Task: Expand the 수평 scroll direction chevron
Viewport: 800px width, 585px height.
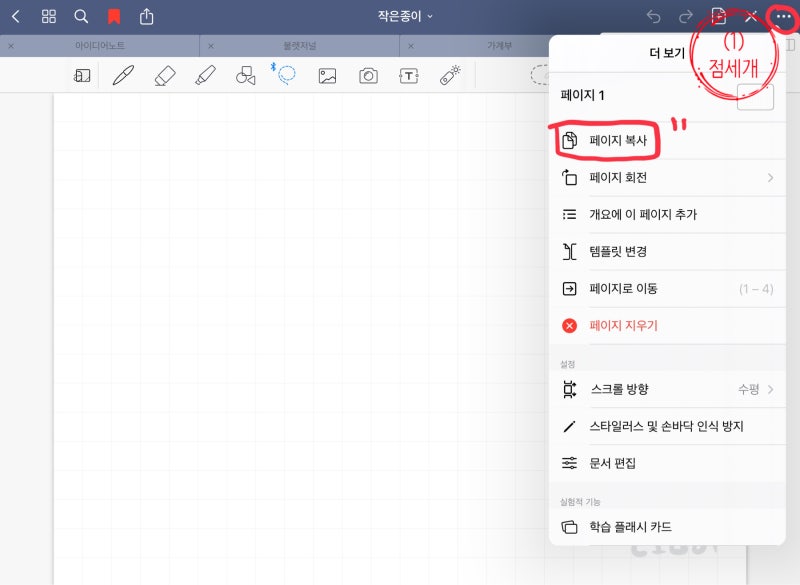Action: [770, 389]
